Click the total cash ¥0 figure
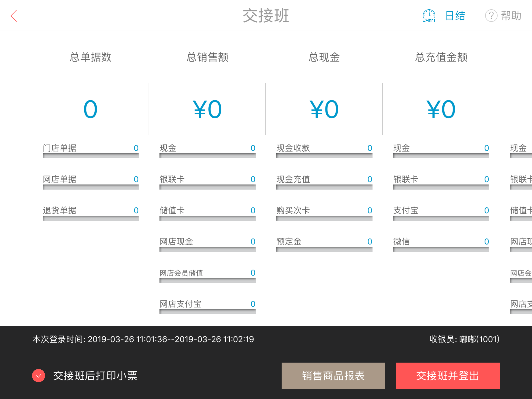Screen dimensions: 532x399 pyautogui.click(x=324, y=109)
